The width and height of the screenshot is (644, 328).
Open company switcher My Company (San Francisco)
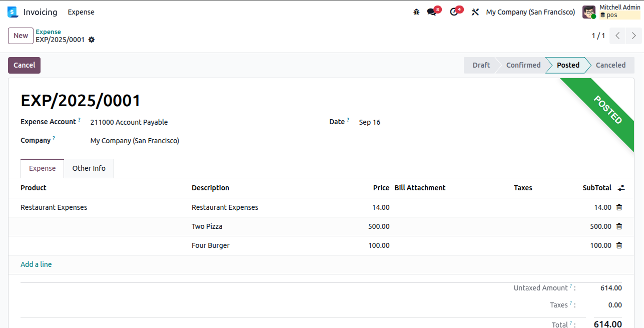[530, 12]
